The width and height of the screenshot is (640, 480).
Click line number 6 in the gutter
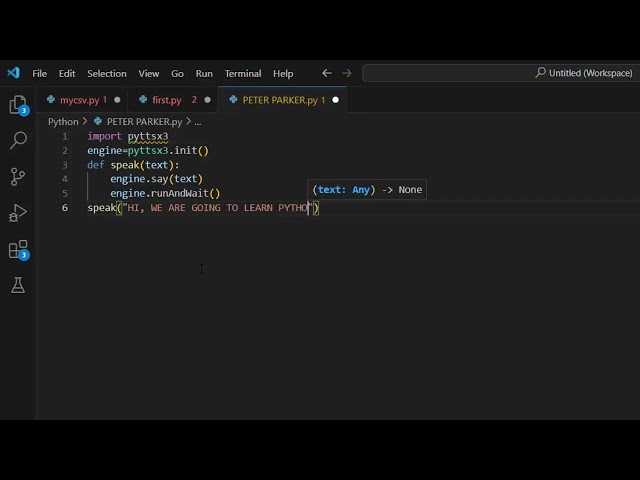64,208
